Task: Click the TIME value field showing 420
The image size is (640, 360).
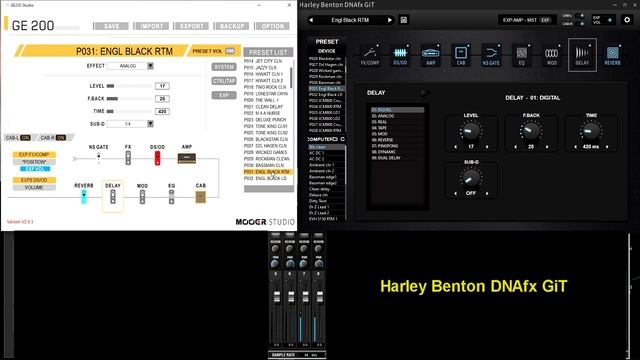Action: 162,111
